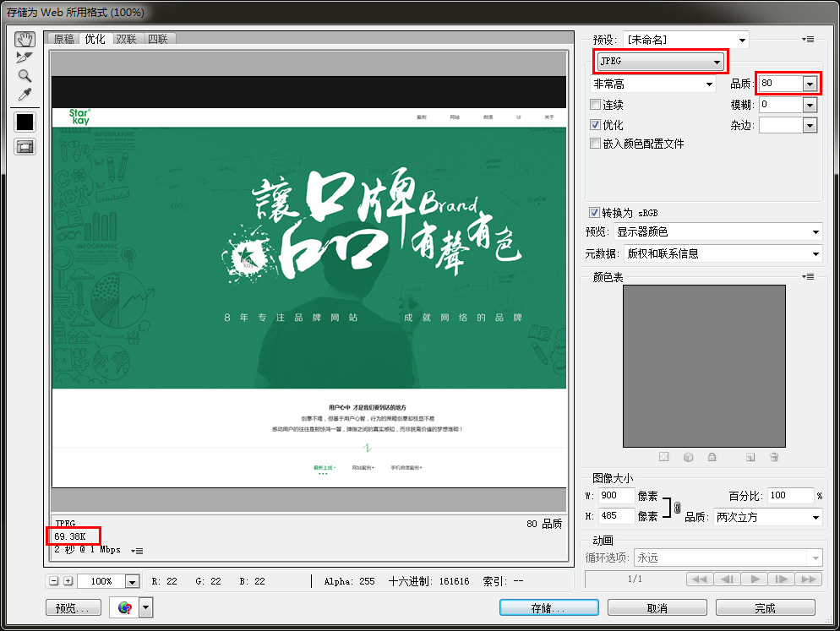The height and width of the screenshot is (631, 840).
Task: Select the Hand tool
Action: coord(25,40)
